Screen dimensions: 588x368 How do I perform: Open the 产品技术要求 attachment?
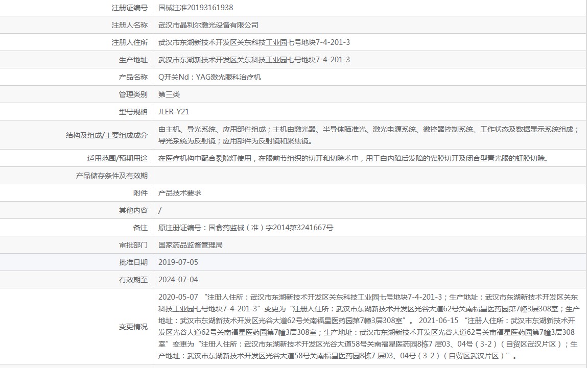pyautogui.click(x=180, y=193)
